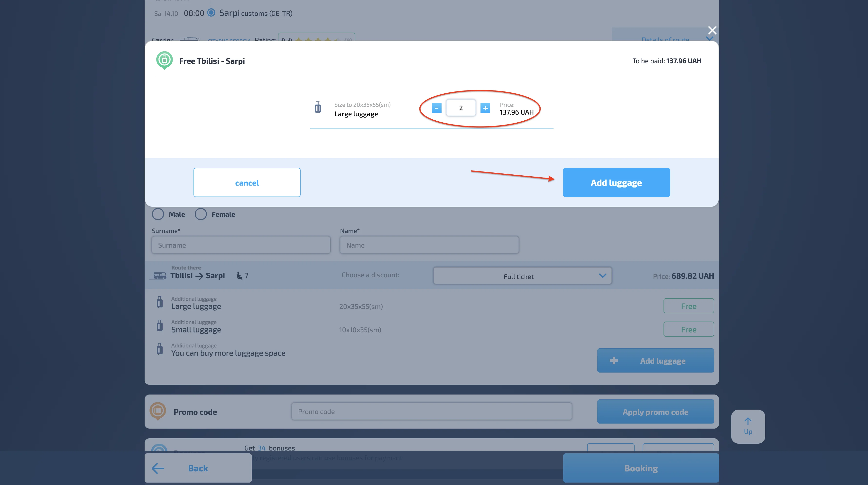Click the orange Promo code badge icon

(158, 411)
